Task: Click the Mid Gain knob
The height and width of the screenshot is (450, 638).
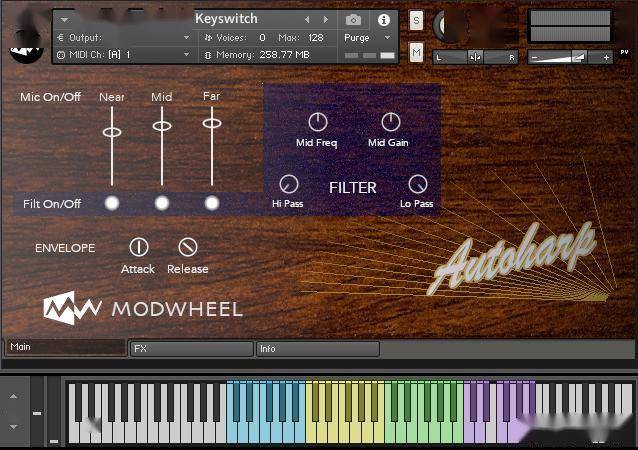Action: click(x=390, y=122)
